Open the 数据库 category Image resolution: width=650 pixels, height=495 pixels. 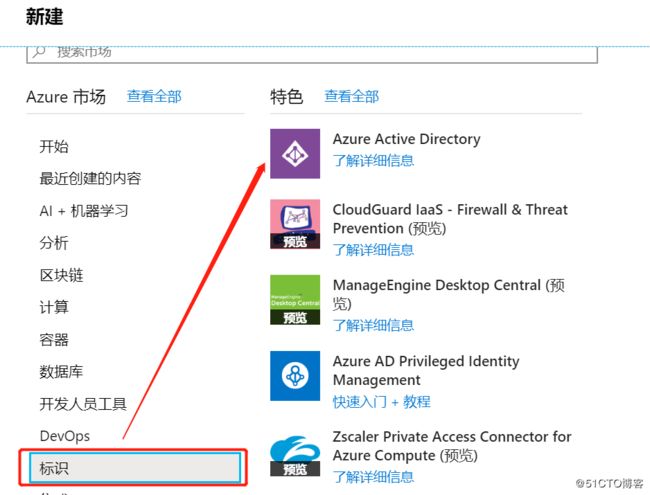point(61,371)
